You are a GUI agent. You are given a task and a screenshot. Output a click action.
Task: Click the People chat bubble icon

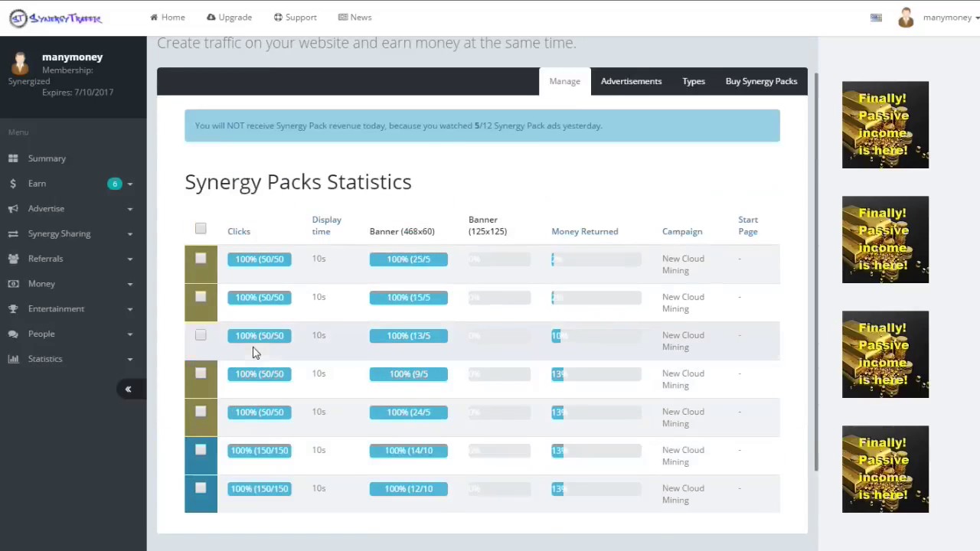point(13,334)
